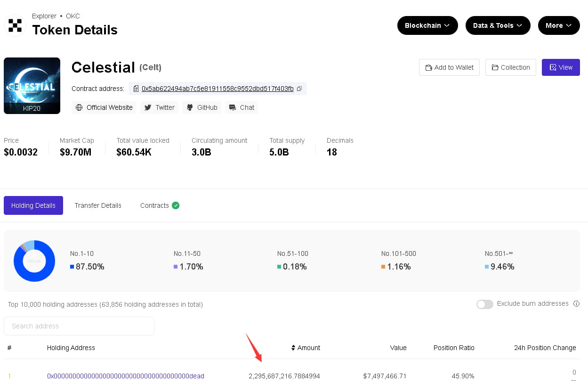Viewport: 588px width, 392px height.
Task: Click the OKX logo icon
Action: point(15,25)
